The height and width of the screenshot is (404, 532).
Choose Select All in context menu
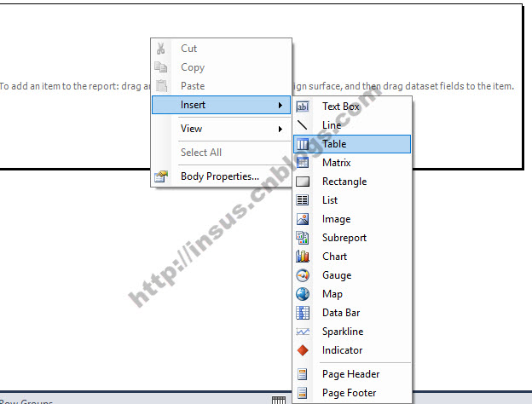click(x=221, y=153)
